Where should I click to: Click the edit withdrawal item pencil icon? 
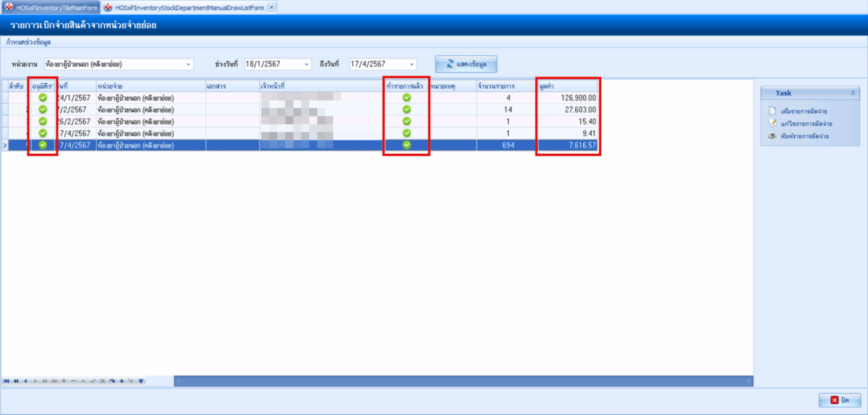pos(773,124)
